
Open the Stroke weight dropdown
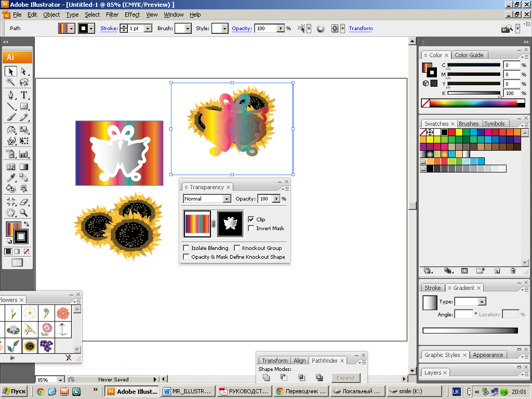[x=148, y=29]
